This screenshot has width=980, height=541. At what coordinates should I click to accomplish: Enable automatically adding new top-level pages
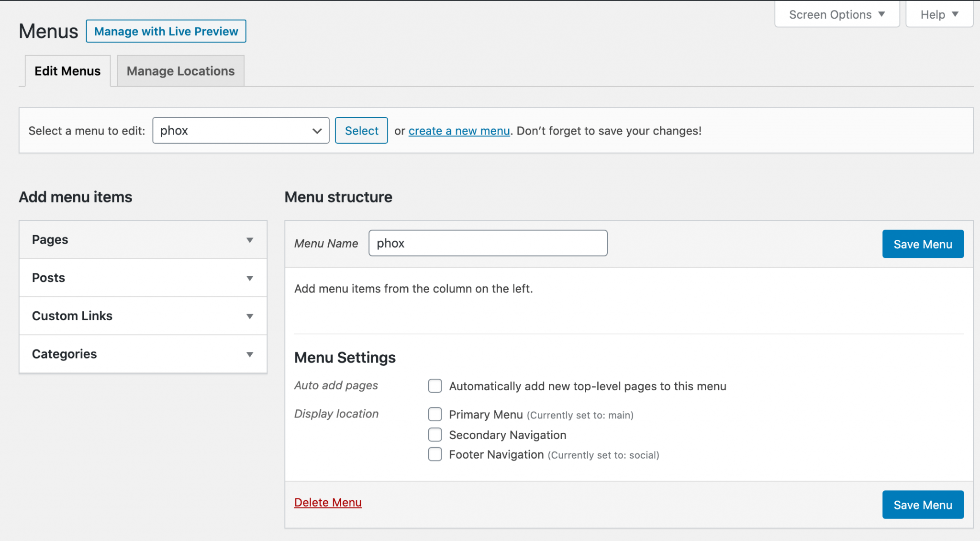tap(434, 386)
